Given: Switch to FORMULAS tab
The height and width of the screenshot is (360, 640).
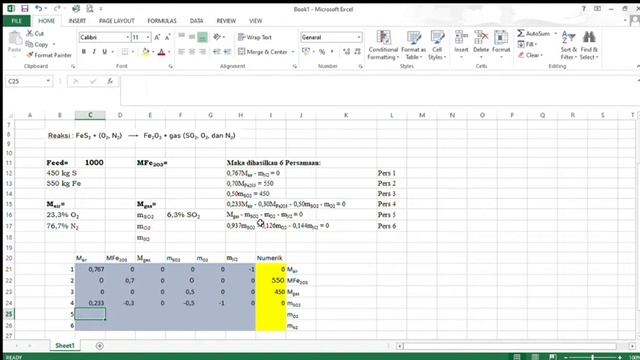Looking at the screenshot, I should [162, 21].
